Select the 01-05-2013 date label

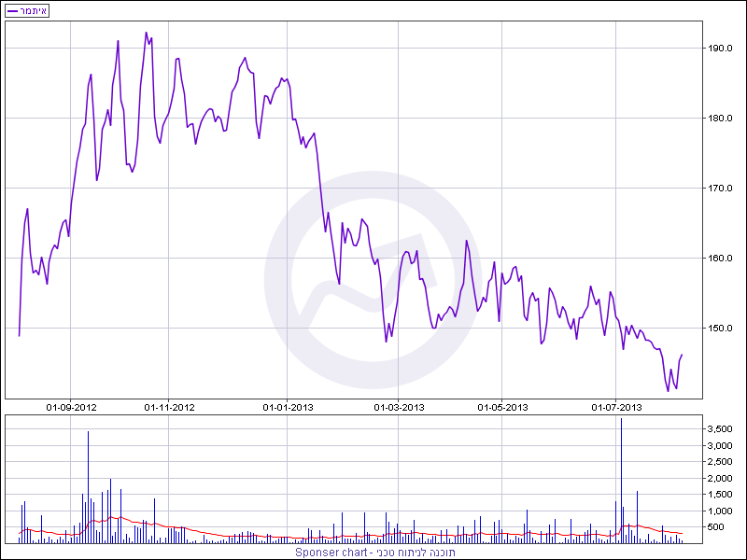(502, 407)
